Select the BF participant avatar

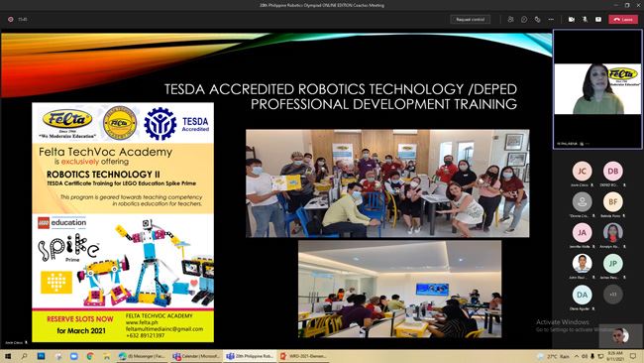pos(612,202)
